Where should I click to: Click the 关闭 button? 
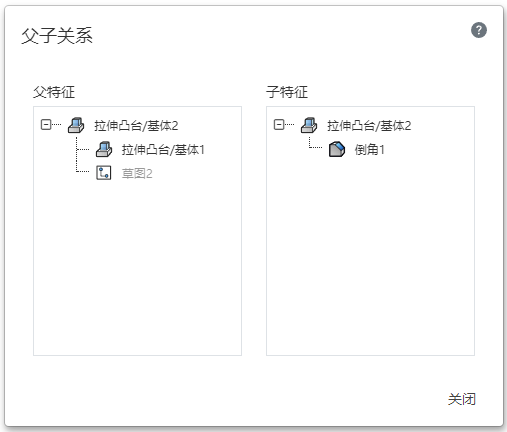pyautogui.click(x=462, y=399)
